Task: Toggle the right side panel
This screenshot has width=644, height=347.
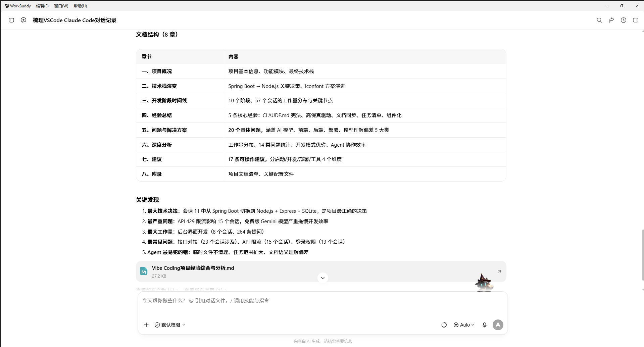Action: tap(636, 20)
